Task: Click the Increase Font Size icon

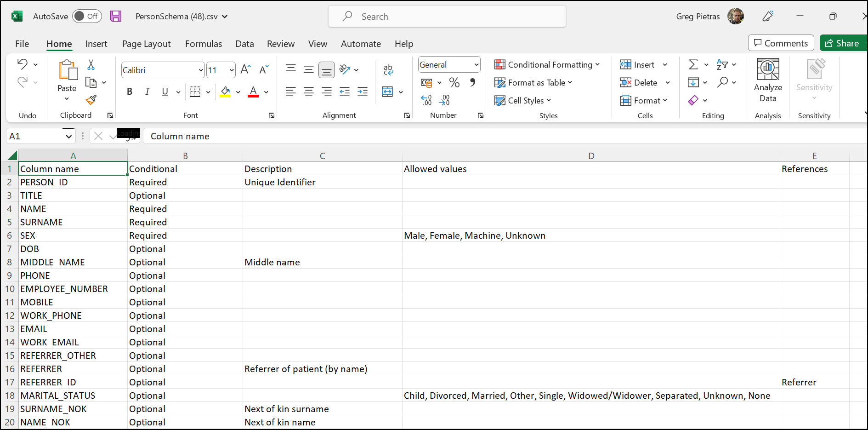Action: click(x=245, y=69)
